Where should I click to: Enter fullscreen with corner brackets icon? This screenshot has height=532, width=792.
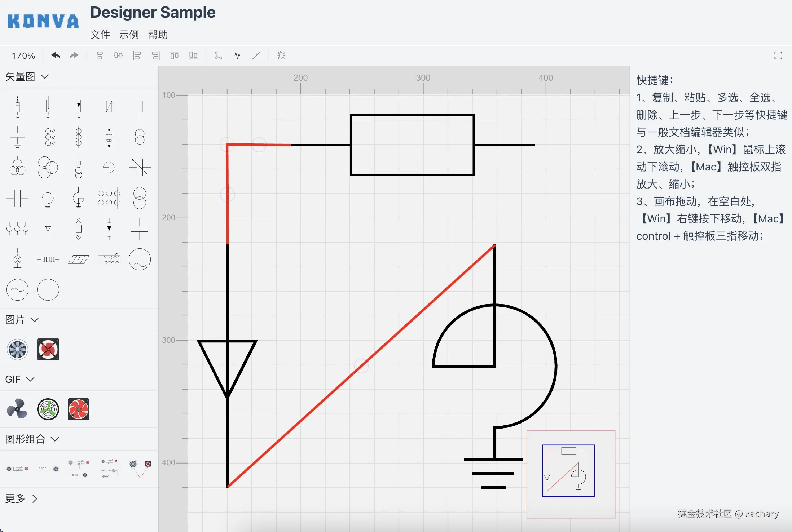click(778, 56)
